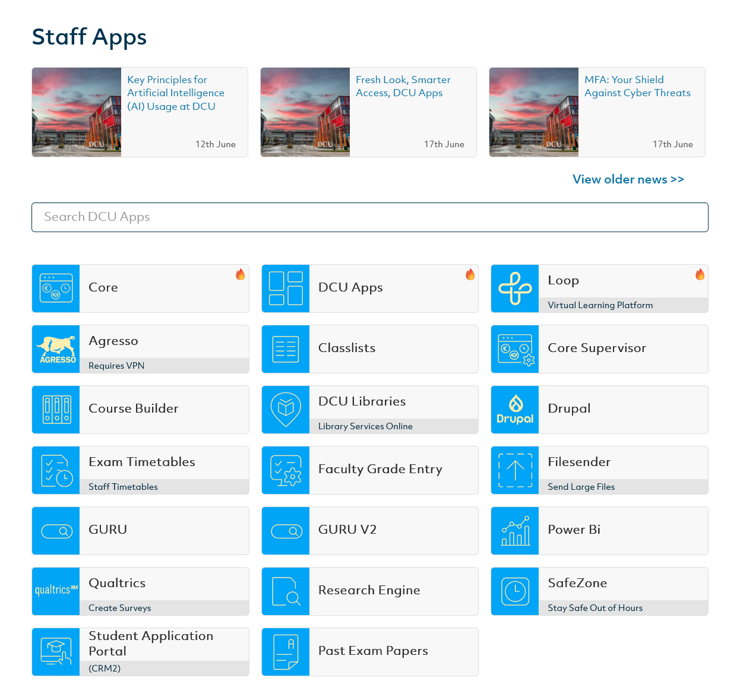Click the '(CRM2)' subtitle
The image size is (743, 700).
(105, 669)
